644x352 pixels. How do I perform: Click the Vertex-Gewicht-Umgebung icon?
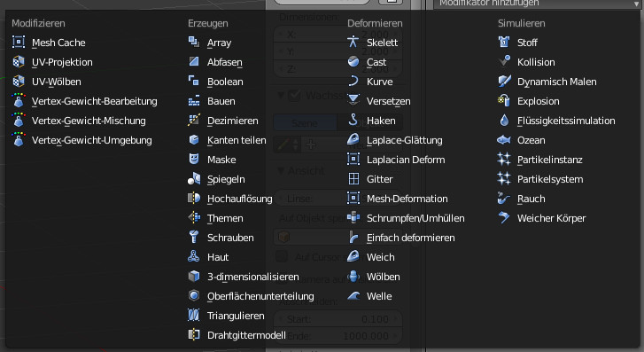coord(19,139)
